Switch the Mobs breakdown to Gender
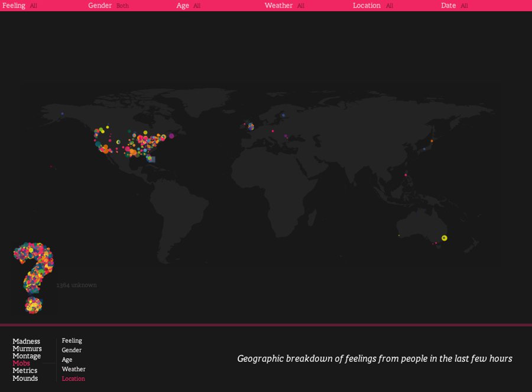The height and width of the screenshot is (392, 532). (x=72, y=350)
